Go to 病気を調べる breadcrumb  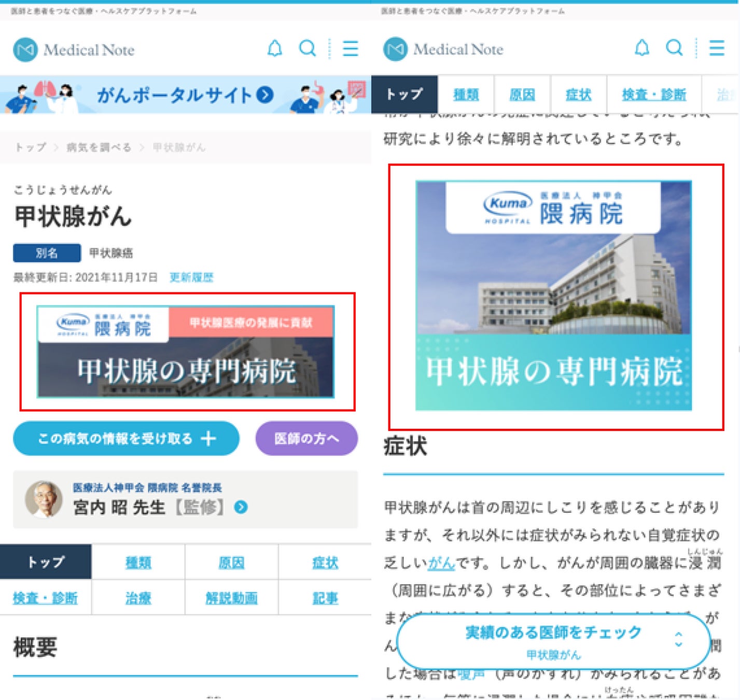(x=99, y=148)
